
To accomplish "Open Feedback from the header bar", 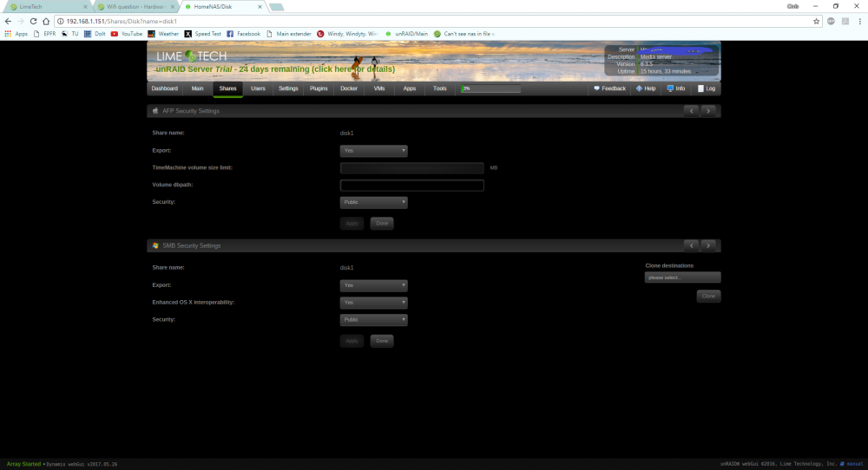I will click(x=609, y=88).
